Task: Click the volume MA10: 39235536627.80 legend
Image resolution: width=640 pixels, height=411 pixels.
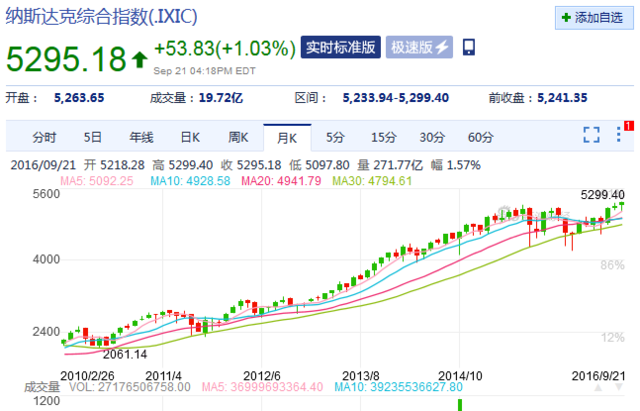Action: coord(398,387)
